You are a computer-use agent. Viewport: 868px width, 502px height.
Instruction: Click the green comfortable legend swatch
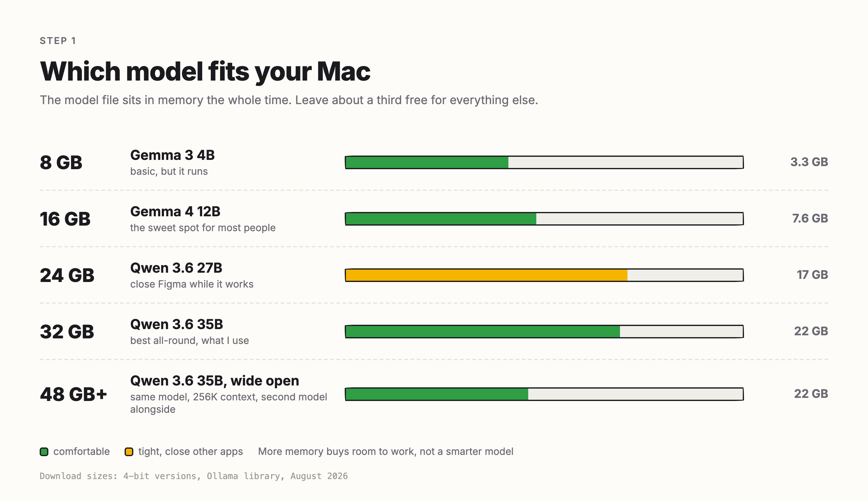tap(44, 452)
